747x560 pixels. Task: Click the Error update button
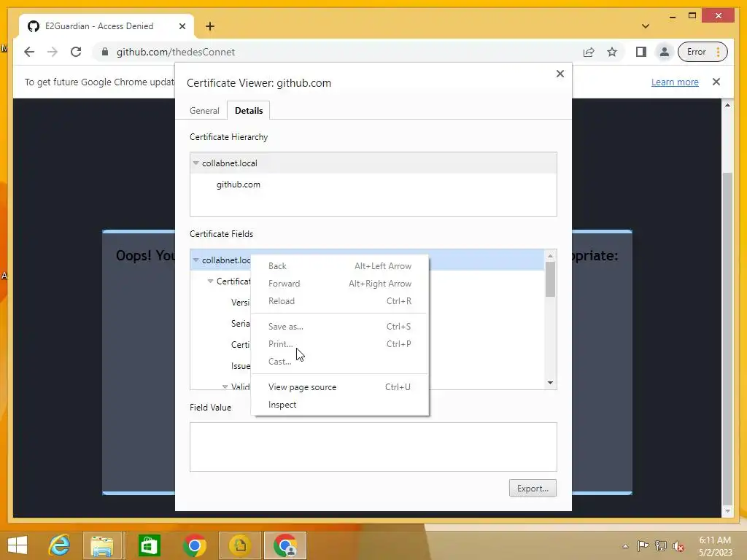703,52
